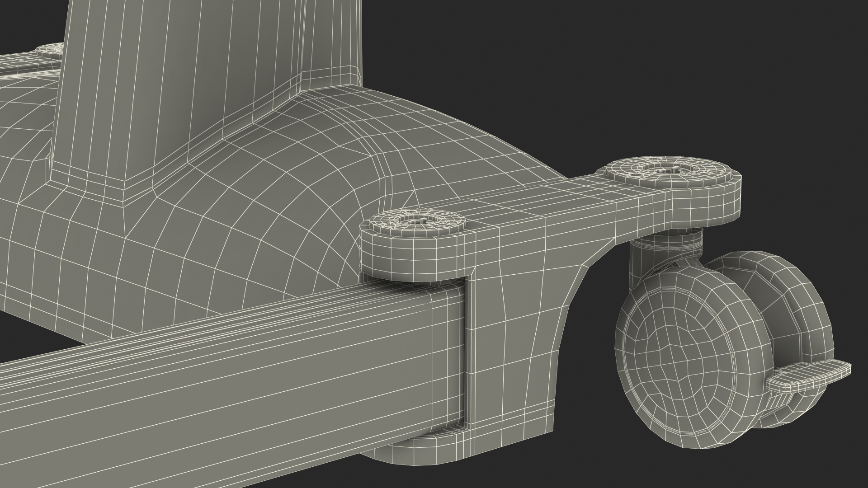Click the long square beam side

pyautogui.click(x=226, y=398)
